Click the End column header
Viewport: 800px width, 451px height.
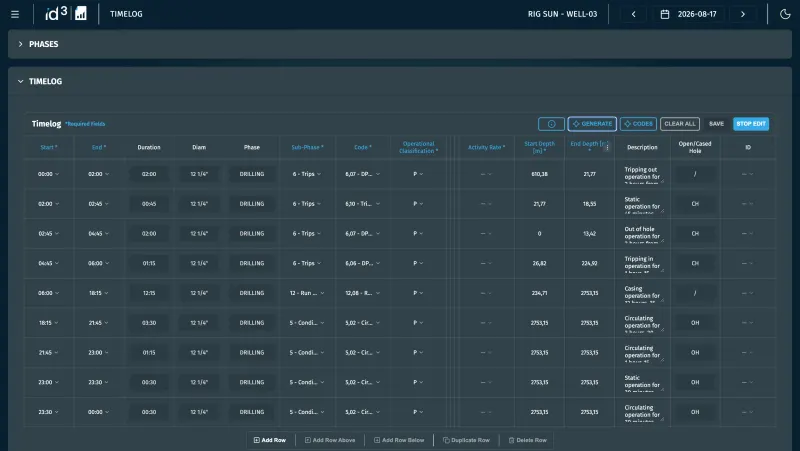pos(99,147)
